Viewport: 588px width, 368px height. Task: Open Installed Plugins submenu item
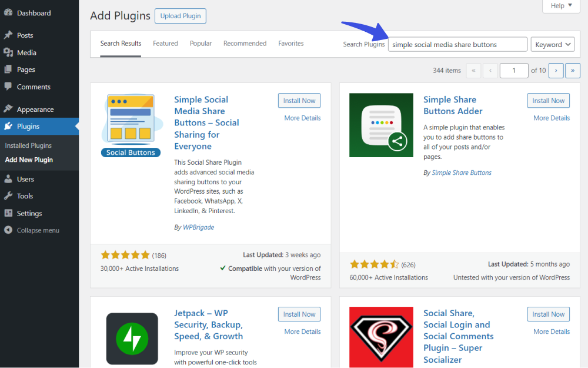pyautogui.click(x=28, y=145)
